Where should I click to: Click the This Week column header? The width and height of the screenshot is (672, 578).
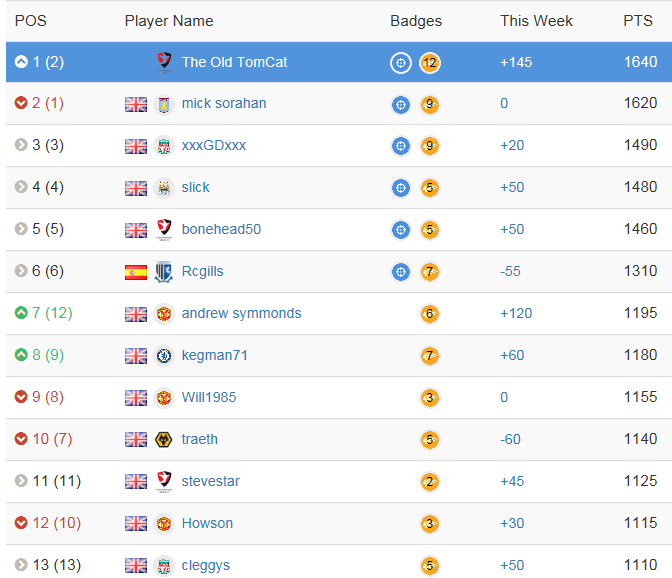tap(537, 21)
